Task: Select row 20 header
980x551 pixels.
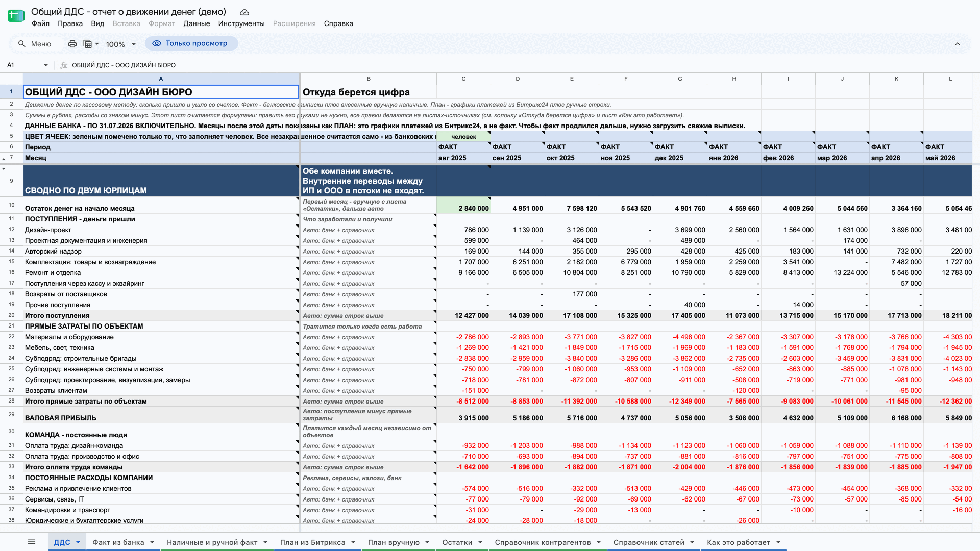Action: tap(11, 315)
